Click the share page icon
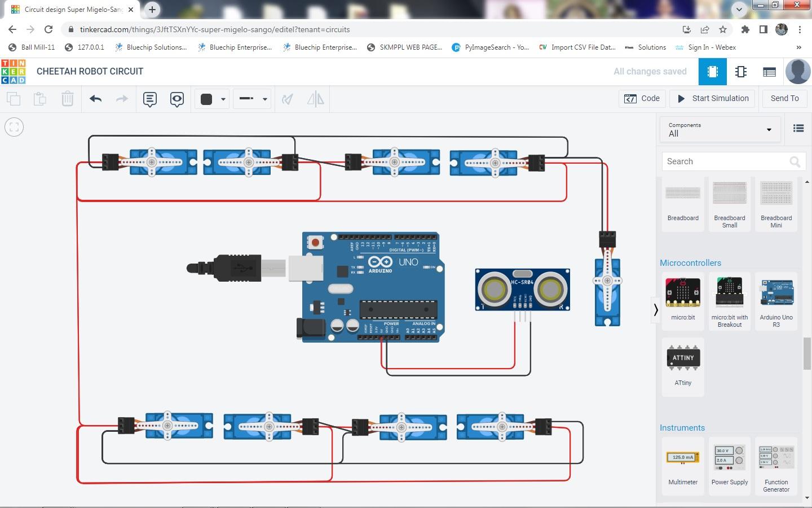Screen dimensions: 812x508 tap(705, 29)
